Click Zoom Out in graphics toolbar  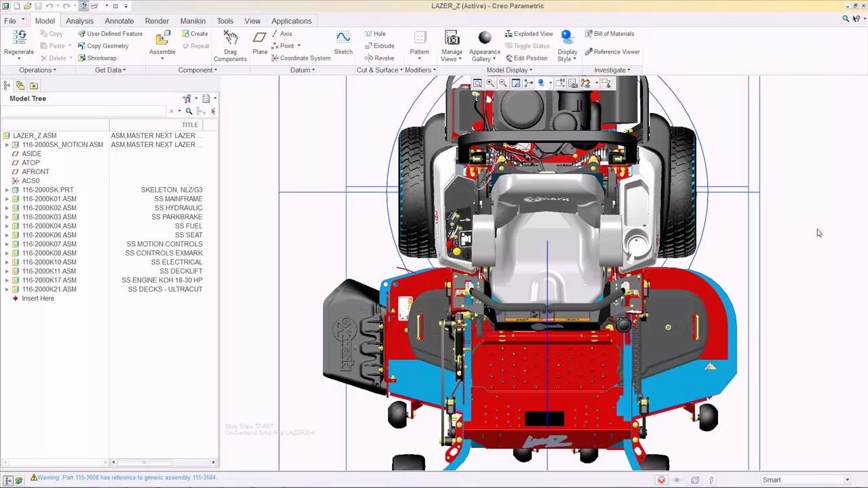[x=502, y=83]
